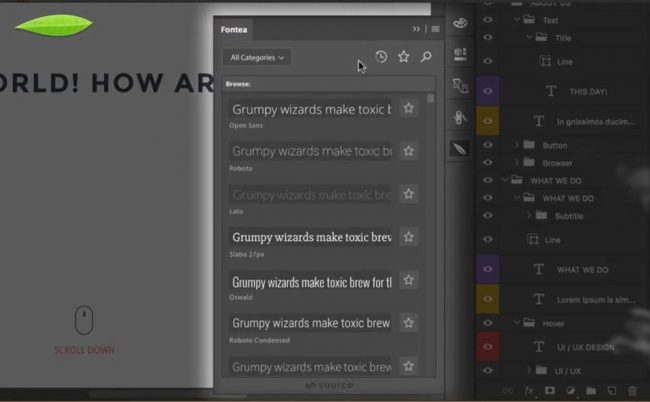Apply the Oswald font preview

[310, 282]
